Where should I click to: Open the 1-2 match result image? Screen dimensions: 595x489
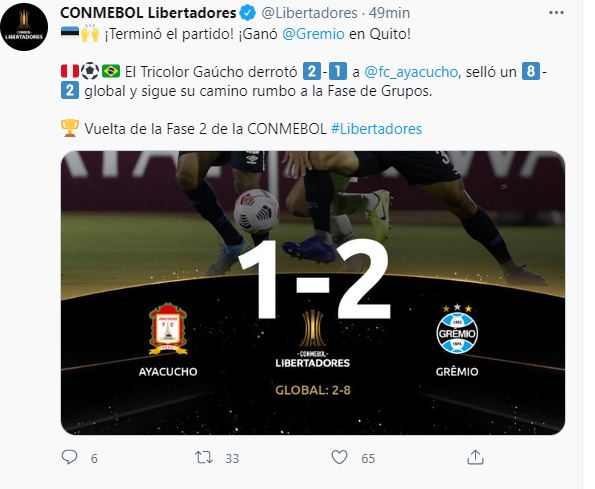(313, 292)
